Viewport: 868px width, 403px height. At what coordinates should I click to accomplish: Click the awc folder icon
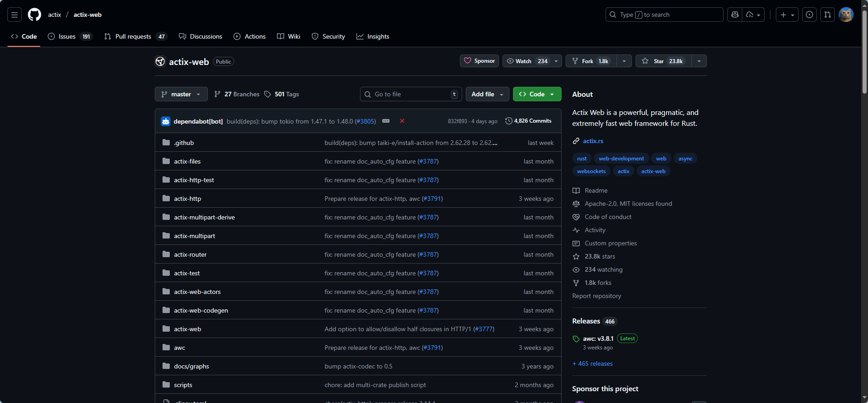click(x=166, y=348)
